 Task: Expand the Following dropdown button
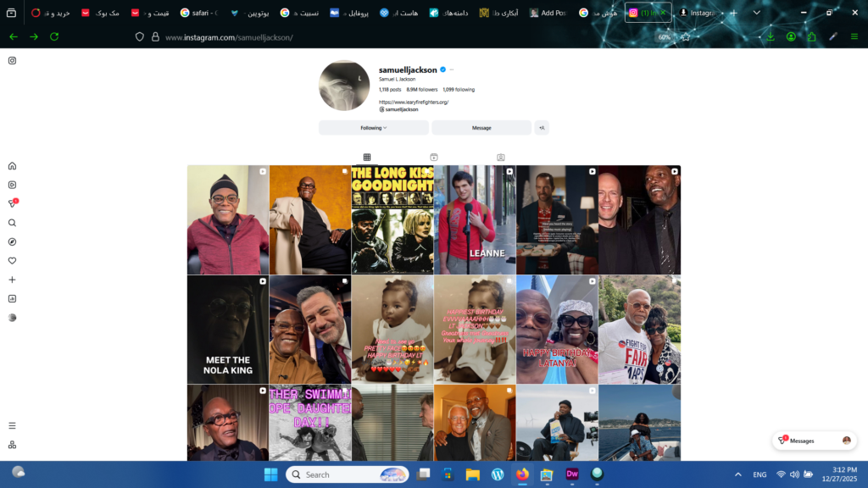pos(373,128)
